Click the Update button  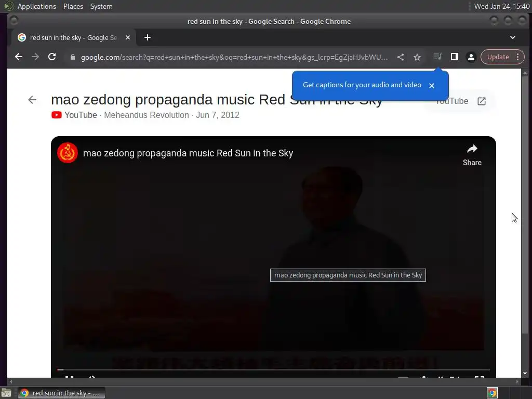(x=498, y=57)
